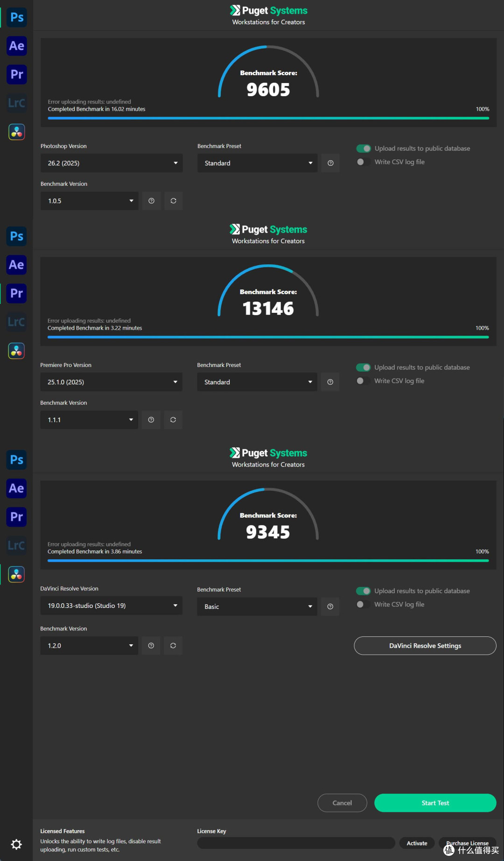This screenshot has width=504, height=861.
Task: Click DaVinci benchmark progress bar at 100%
Action: click(x=268, y=561)
